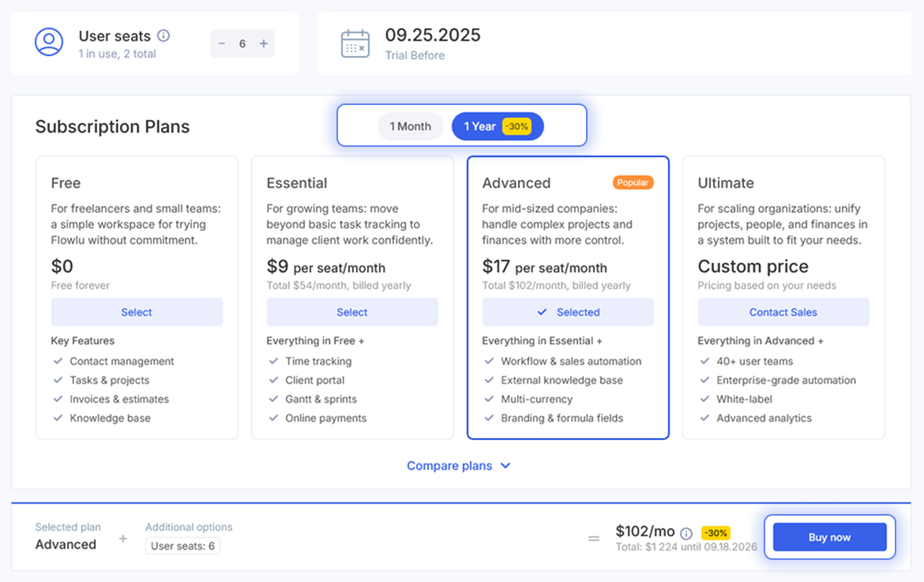The image size is (924, 582).
Task: Click the info icon next to $102/mo
Action: pos(686,533)
